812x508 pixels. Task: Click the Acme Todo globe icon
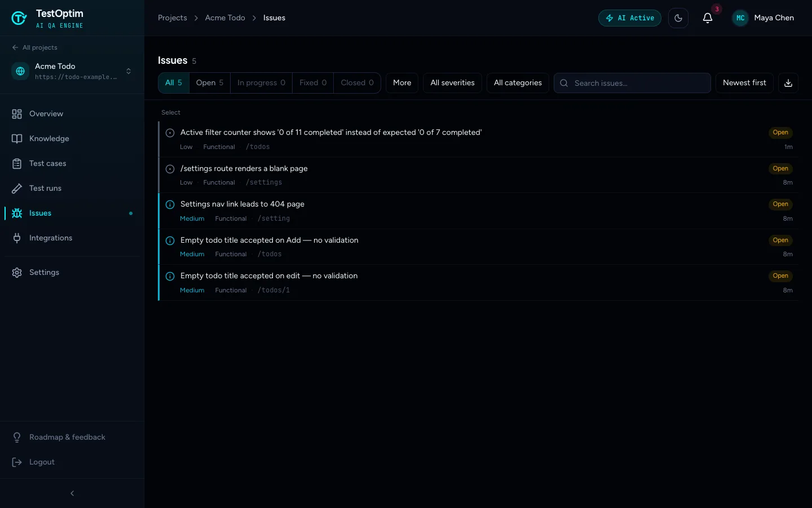click(x=20, y=71)
